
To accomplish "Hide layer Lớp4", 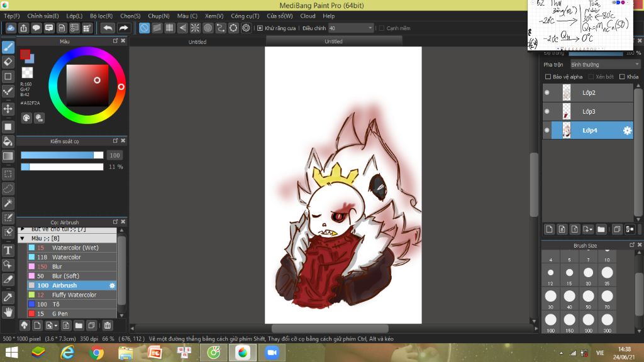I will click(547, 131).
